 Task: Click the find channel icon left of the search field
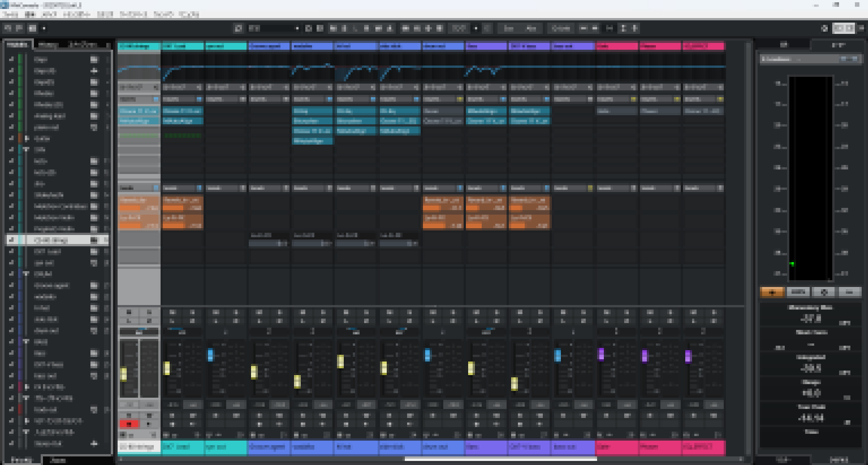[x=238, y=28]
